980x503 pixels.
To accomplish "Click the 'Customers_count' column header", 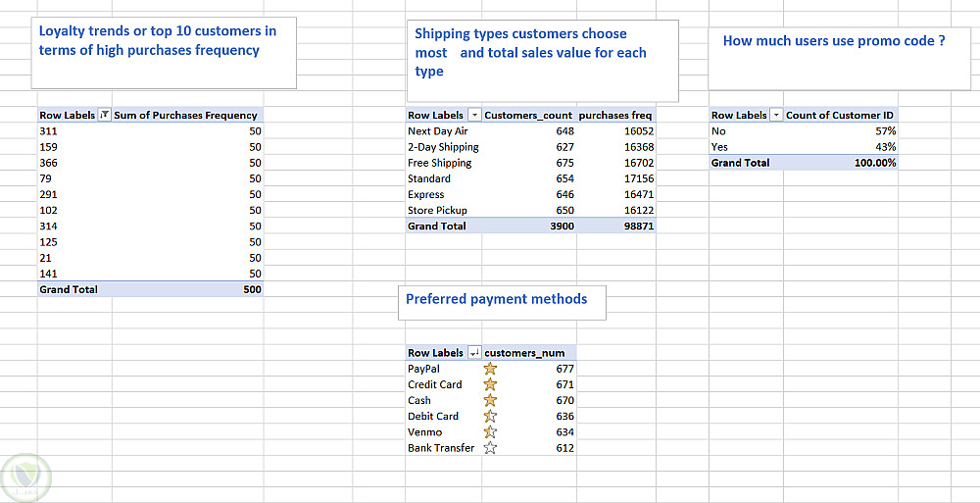I will pos(529,116).
